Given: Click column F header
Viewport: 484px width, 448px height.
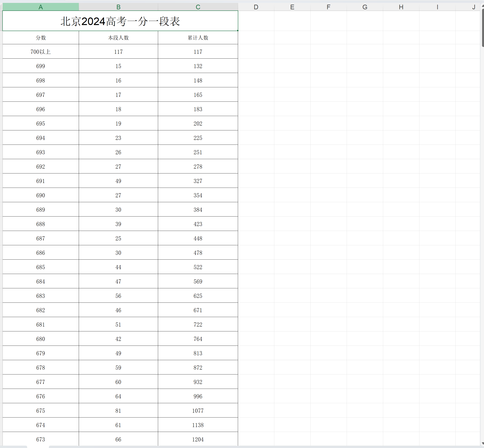Looking at the screenshot, I should point(328,7).
